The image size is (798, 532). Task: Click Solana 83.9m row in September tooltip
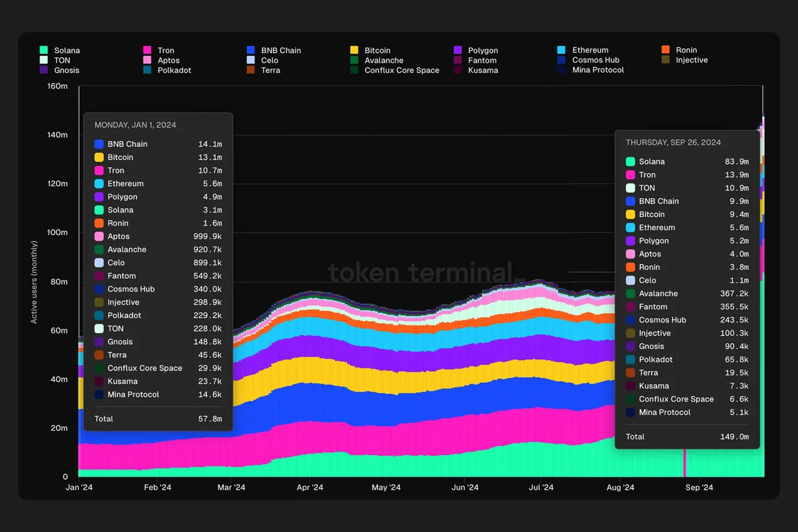(x=687, y=161)
